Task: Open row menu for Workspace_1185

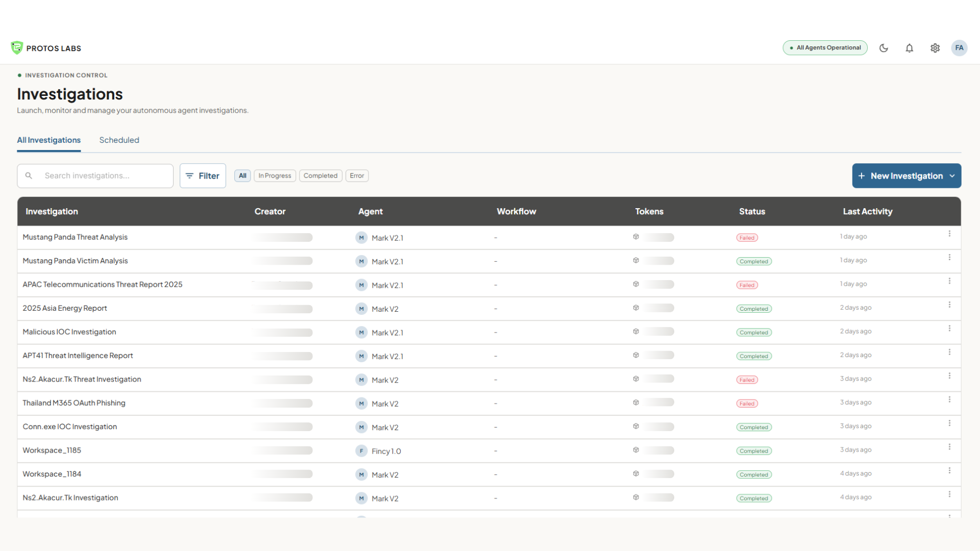Action: (x=949, y=447)
